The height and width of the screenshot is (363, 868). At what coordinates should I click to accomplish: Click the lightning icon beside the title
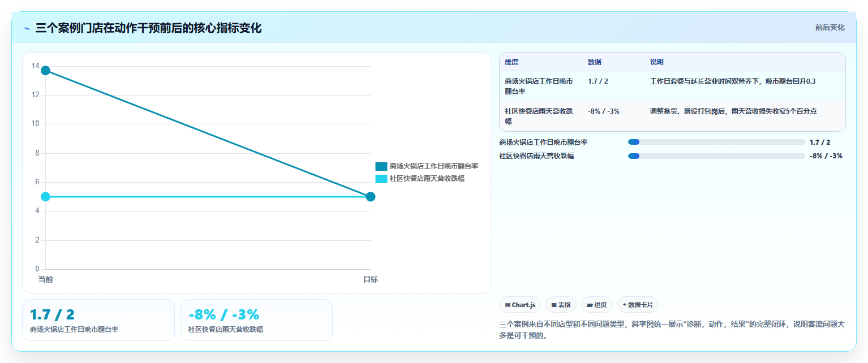tap(27, 28)
